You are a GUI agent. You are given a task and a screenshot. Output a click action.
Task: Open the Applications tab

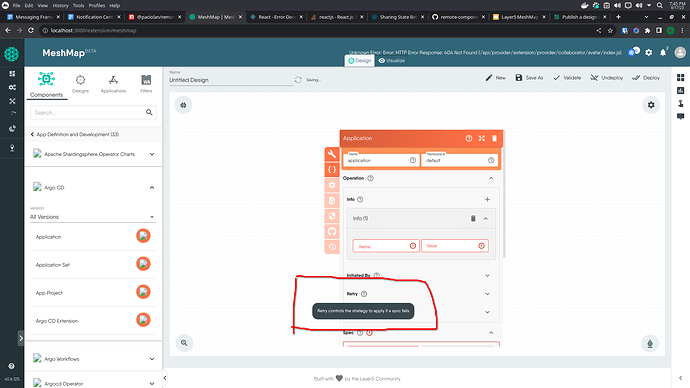pos(113,84)
